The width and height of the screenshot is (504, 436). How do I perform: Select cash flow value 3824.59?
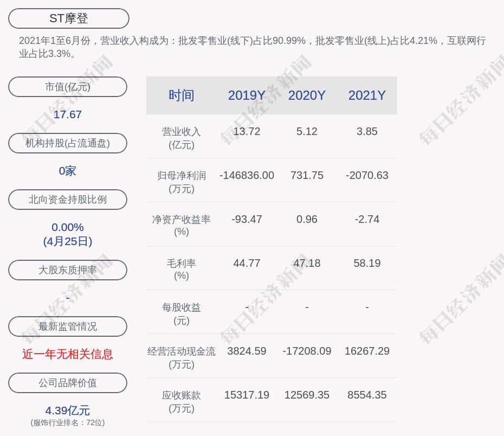247,351
